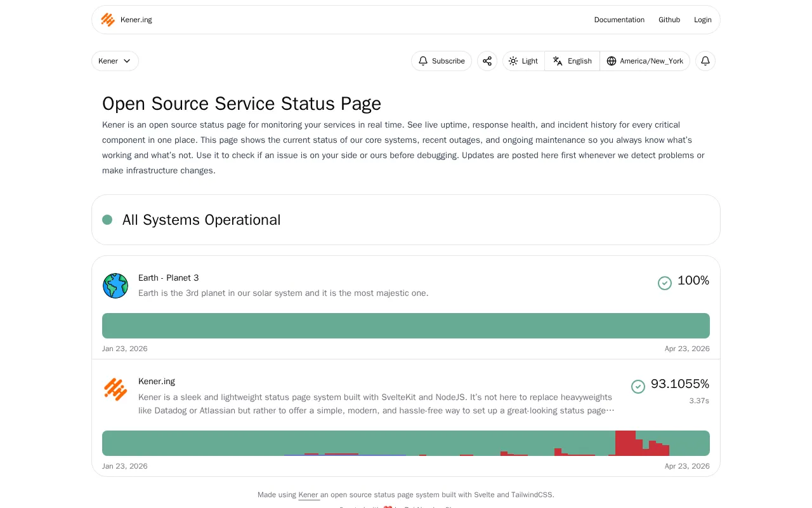Click the 3.37s response time text
The height and width of the screenshot is (508, 812).
coord(699,401)
